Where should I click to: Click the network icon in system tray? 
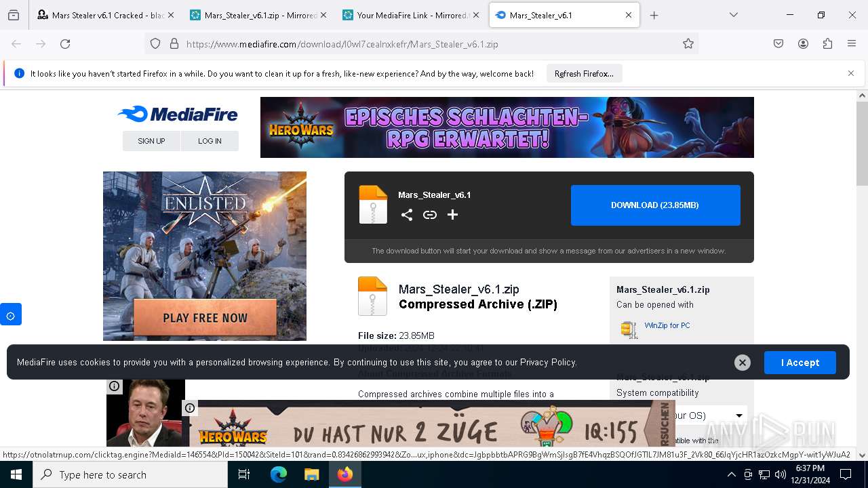click(x=764, y=474)
